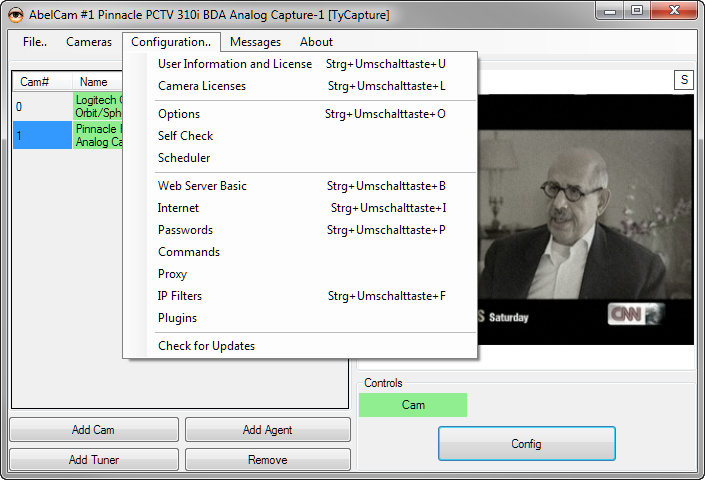This screenshot has height=480, width=705.
Task: Click the Add Tuner button
Action: pyautogui.click(x=94, y=460)
